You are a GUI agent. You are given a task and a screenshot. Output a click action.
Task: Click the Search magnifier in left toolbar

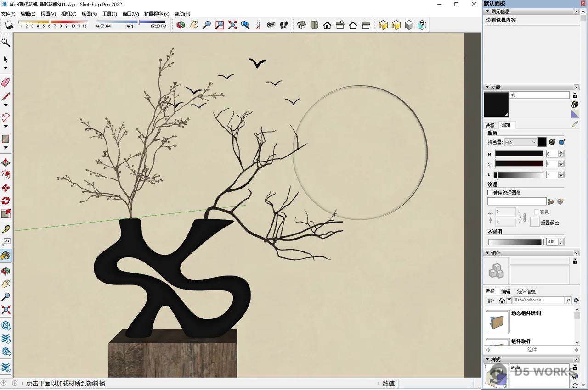6,43
